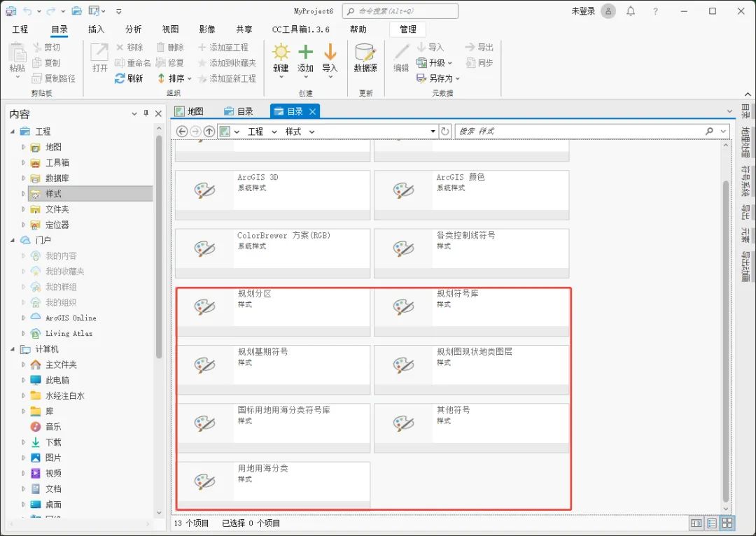756x536 pixels.
Task: Click the user account avatar icon
Action: click(x=608, y=11)
